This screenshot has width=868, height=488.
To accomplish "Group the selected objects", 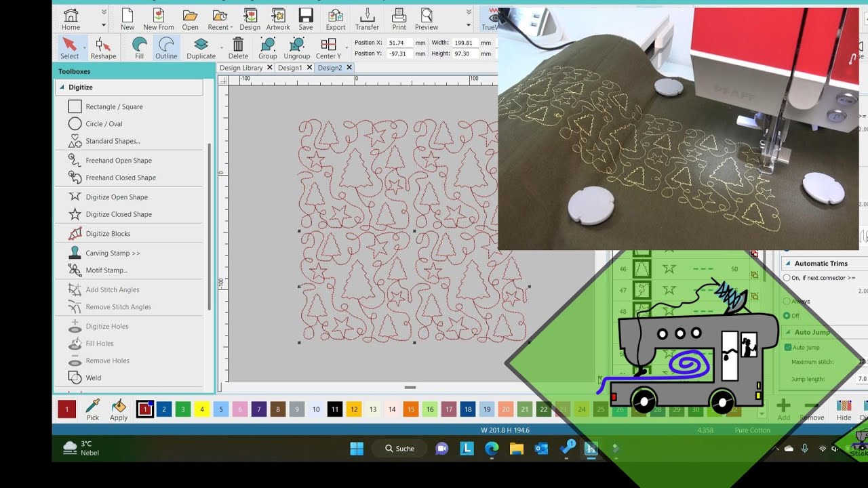I will [x=268, y=48].
